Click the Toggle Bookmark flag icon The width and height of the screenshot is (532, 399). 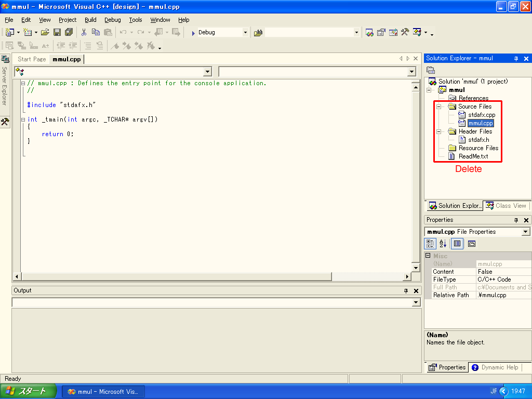point(115,46)
